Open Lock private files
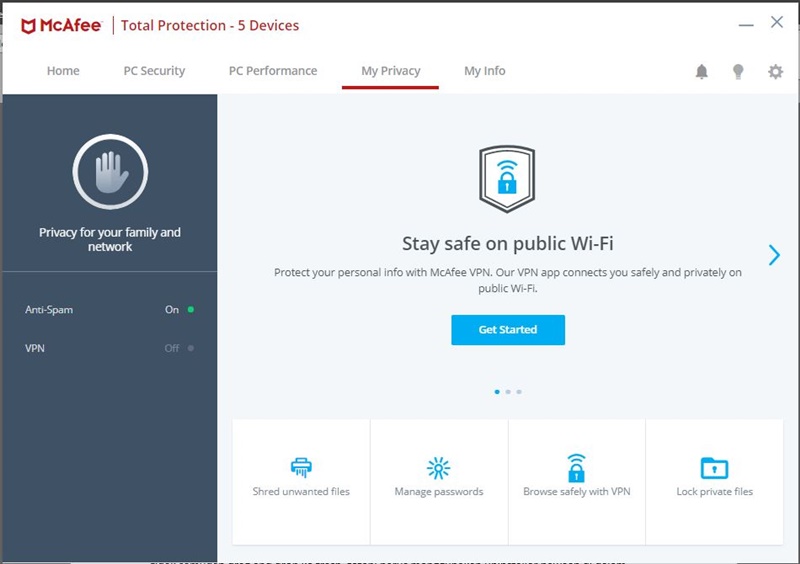This screenshot has width=800, height=564. click(714, 482)
